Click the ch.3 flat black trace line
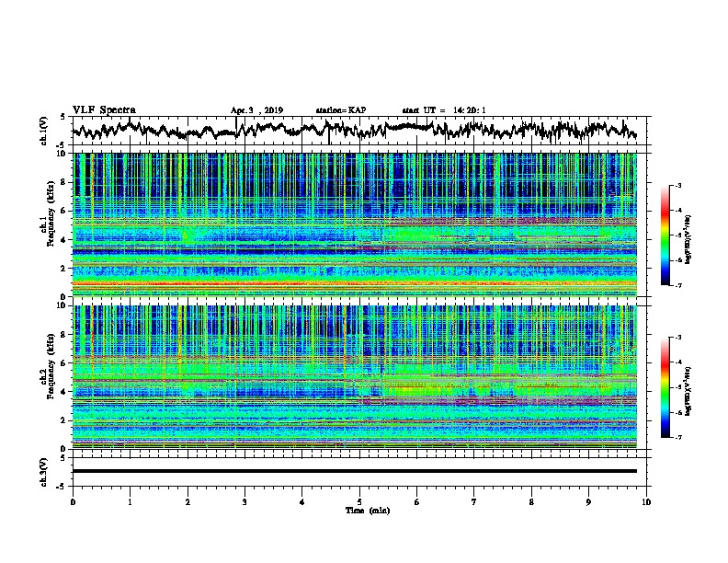 click(355, 471)
